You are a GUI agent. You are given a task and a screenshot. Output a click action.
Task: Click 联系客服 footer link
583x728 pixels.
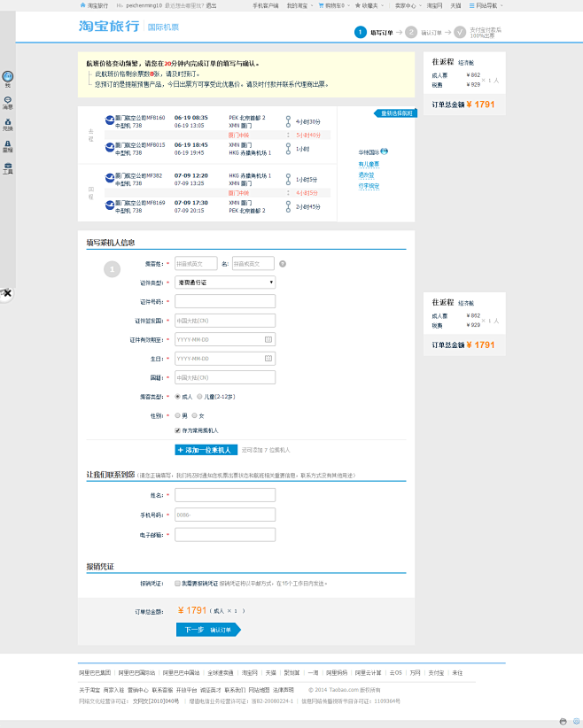[162, 690]
